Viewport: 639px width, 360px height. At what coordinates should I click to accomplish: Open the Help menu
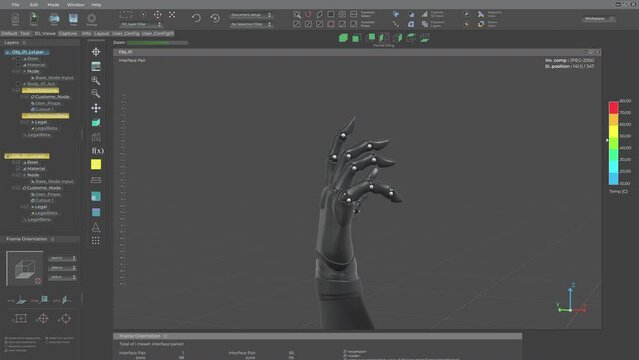tap(96, 5)
